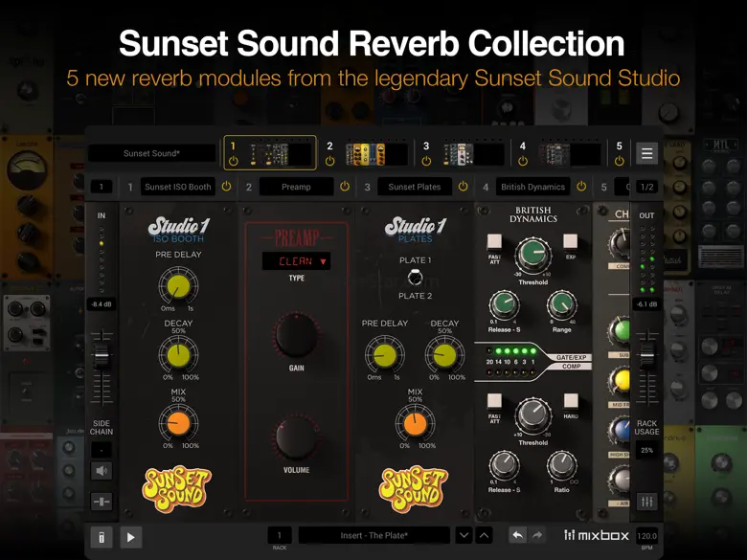Image resolution: width=747 pixels, height=560 pixels.
Task: Click the green Range knob
Action: (562, 305)
